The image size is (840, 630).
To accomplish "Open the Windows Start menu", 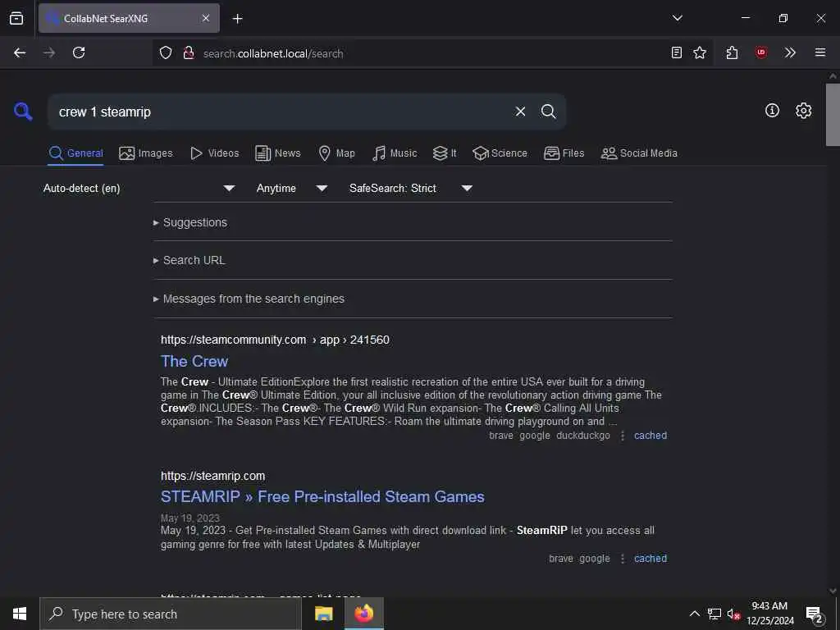I will coord(20,614).
